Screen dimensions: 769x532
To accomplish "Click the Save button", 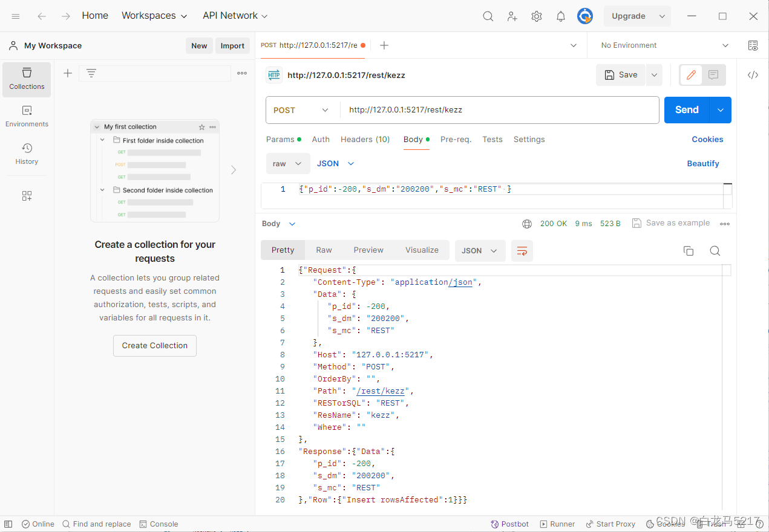I will pyautogui.click(x=621, y=75).
